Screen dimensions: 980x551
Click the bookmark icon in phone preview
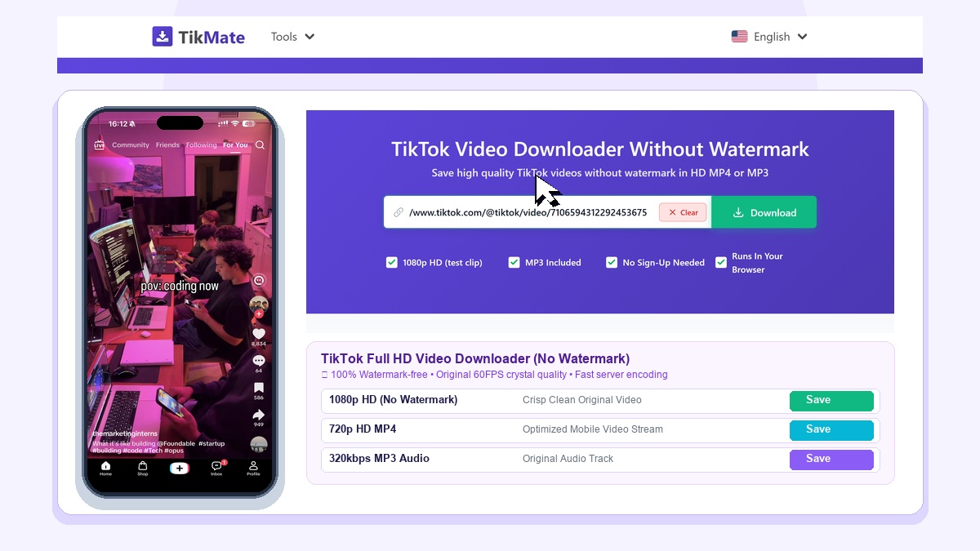point(259,388)
